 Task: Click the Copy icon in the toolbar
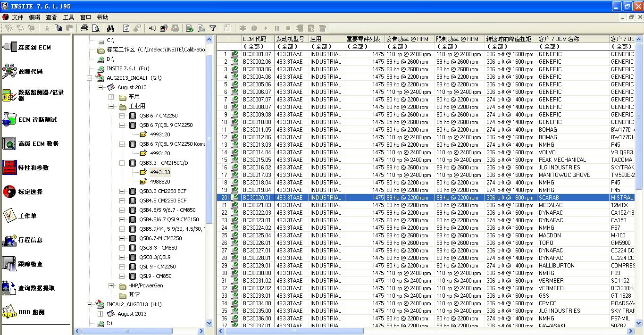click(58, 28)
